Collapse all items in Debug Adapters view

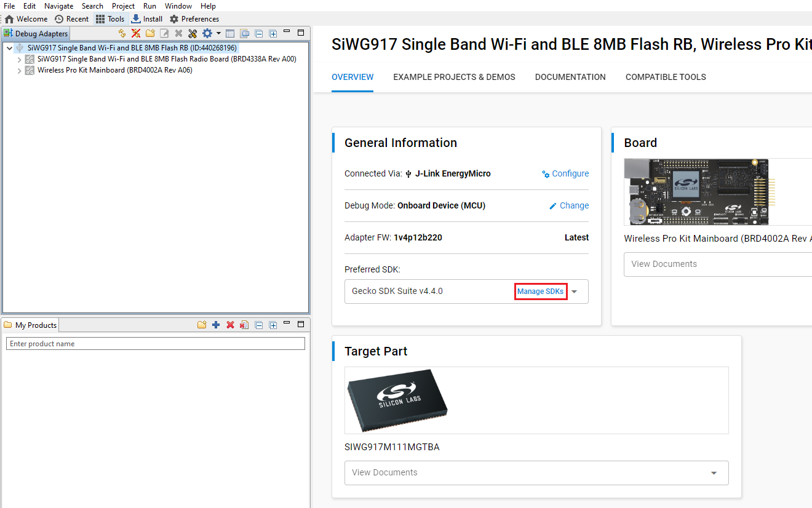pos(259,33)
